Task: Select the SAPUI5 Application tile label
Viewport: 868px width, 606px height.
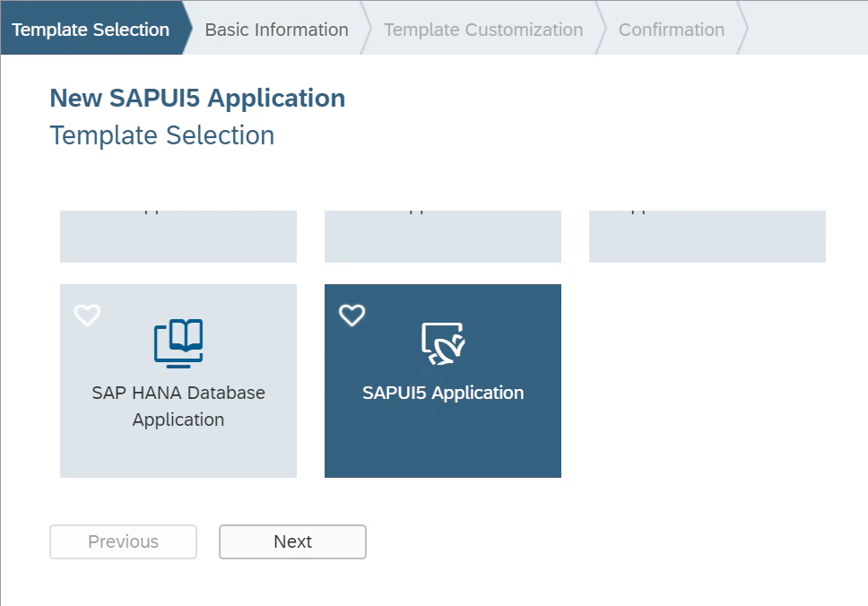Action: 443,393
